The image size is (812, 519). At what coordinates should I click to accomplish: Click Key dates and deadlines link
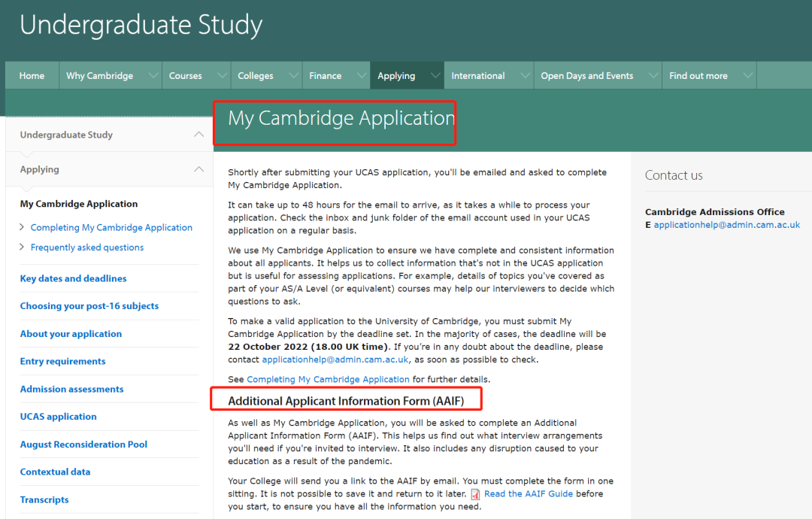pyautogui.click(x=73, y=278)
